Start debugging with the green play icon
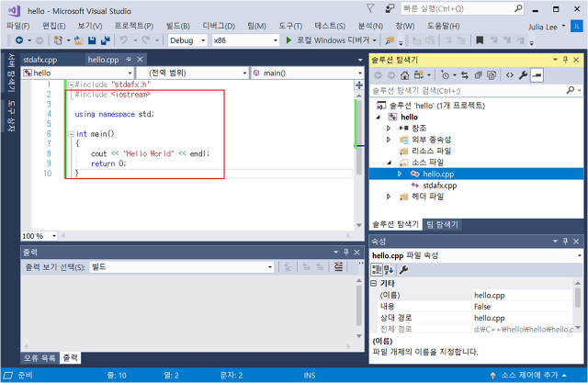This screenshot has width=588, height=383. click(288, 40)
